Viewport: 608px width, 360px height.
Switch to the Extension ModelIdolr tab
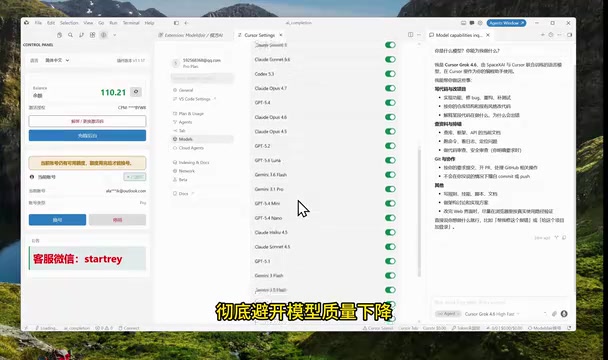coord(193,35)
